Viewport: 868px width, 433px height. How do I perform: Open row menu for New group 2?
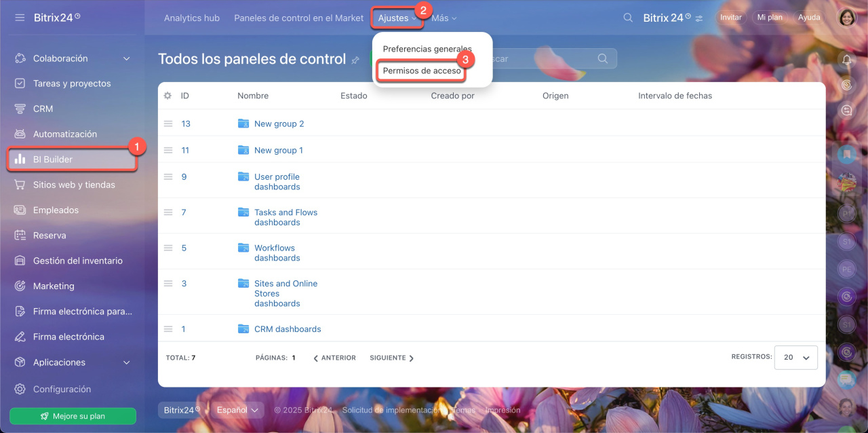(x=168, y=124)
